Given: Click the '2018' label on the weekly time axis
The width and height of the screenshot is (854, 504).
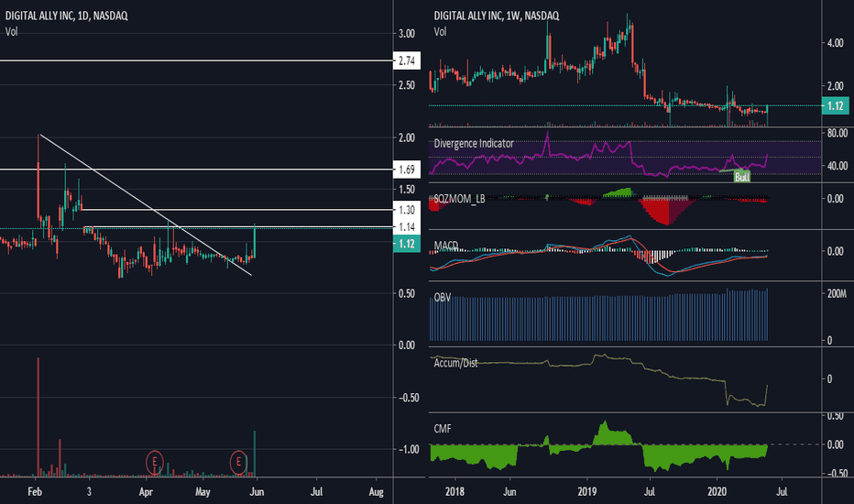Looking at the screenshot, I should coord(454,491).
